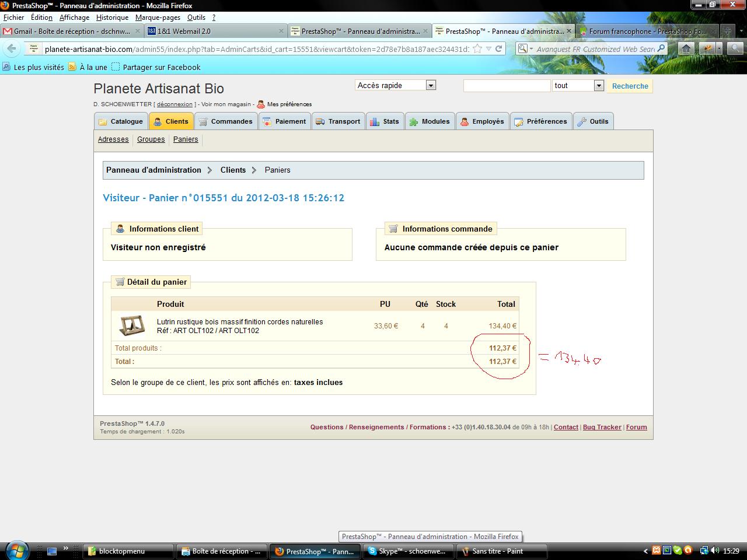Open the Employés tab
Viewport: 747px width, 560px height.
pos(482,121)
